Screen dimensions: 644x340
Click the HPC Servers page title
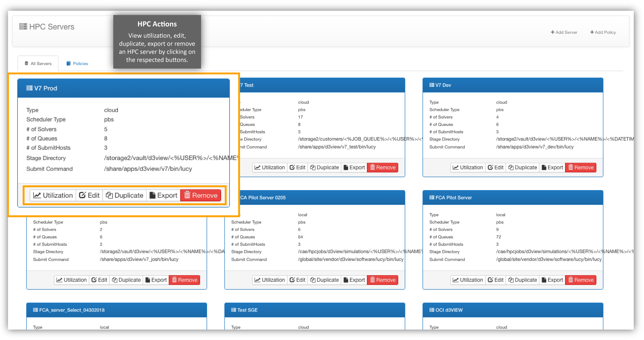tap(52, 27)
